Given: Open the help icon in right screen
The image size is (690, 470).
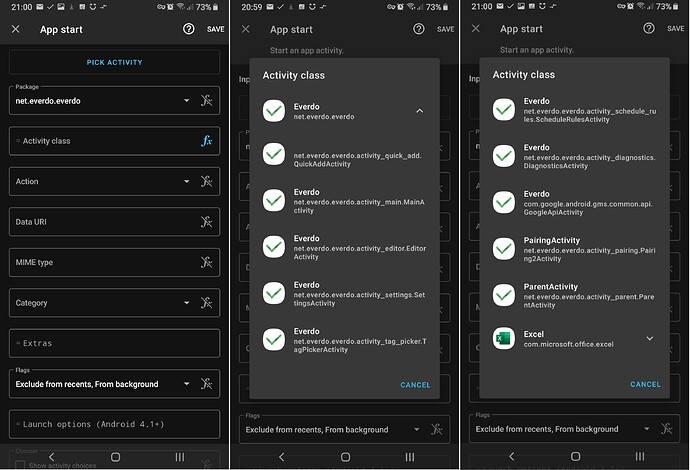Looking at the screenshot, I should click(x=649, y=29).
